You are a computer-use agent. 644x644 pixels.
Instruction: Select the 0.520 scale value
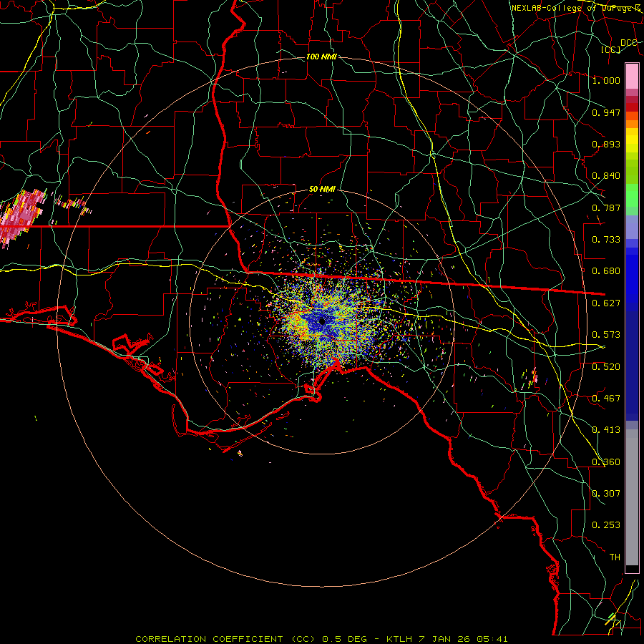tap(606, 367)
